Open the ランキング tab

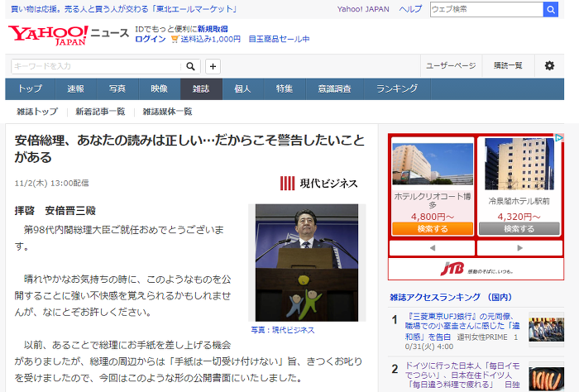[x=397, y=88]
